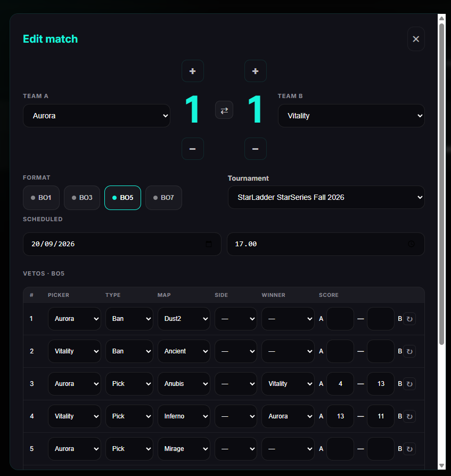Change row 5 type Pick dropdown
The width and height of the screenshot is (451, 476).
pos(129,449)
